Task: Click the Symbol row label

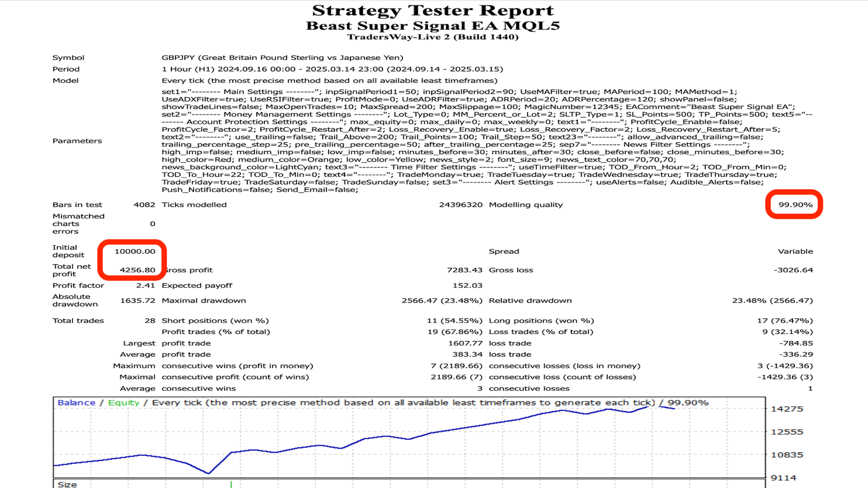Action: click(x=68, y=57)
